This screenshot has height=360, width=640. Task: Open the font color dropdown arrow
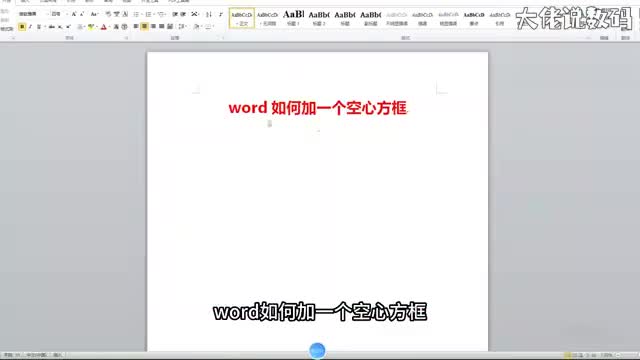click(109, 27)
